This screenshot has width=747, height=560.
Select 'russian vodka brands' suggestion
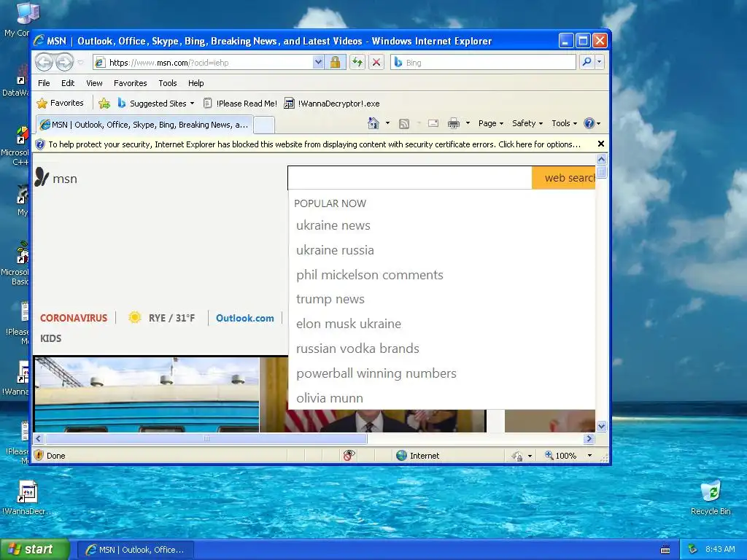point(357,349)
